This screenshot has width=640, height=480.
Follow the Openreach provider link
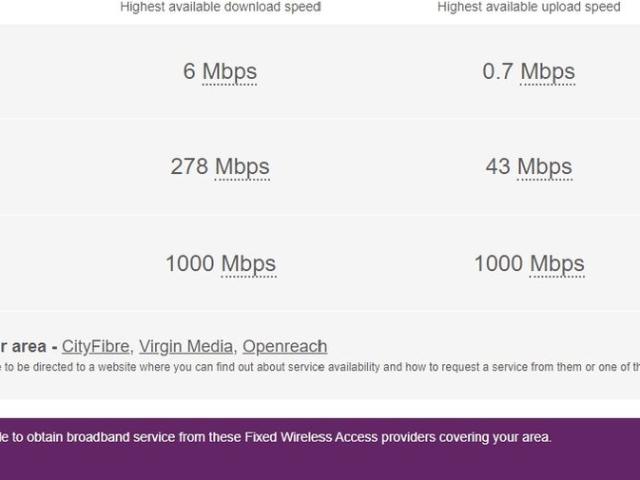coord(284,346)
